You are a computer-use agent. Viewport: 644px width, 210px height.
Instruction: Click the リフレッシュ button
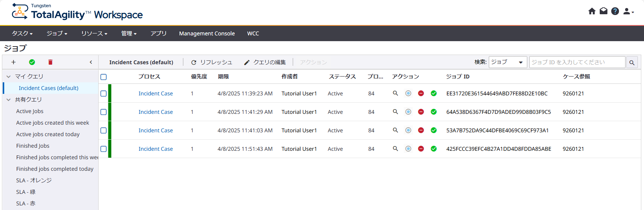pos(212,62)
